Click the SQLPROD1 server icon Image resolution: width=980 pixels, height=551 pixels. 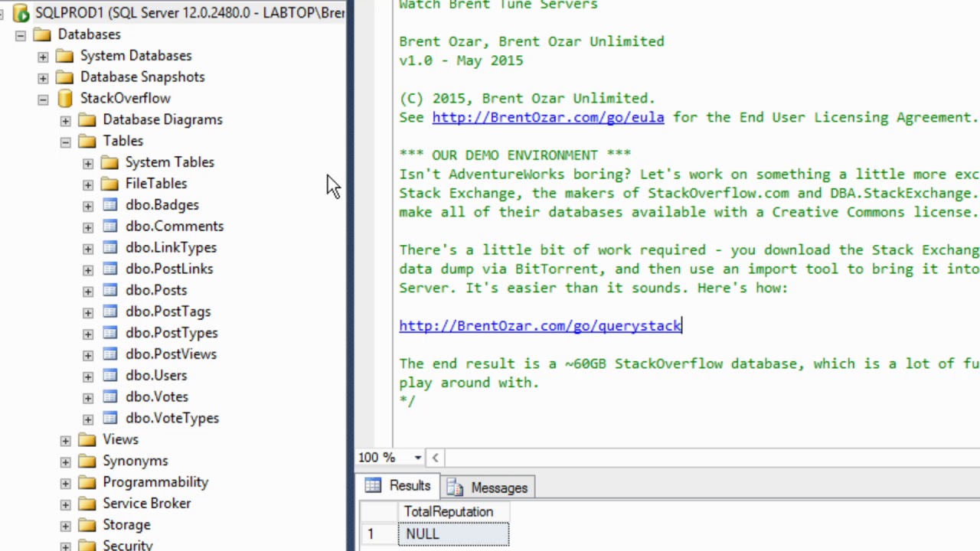(21, 13)
